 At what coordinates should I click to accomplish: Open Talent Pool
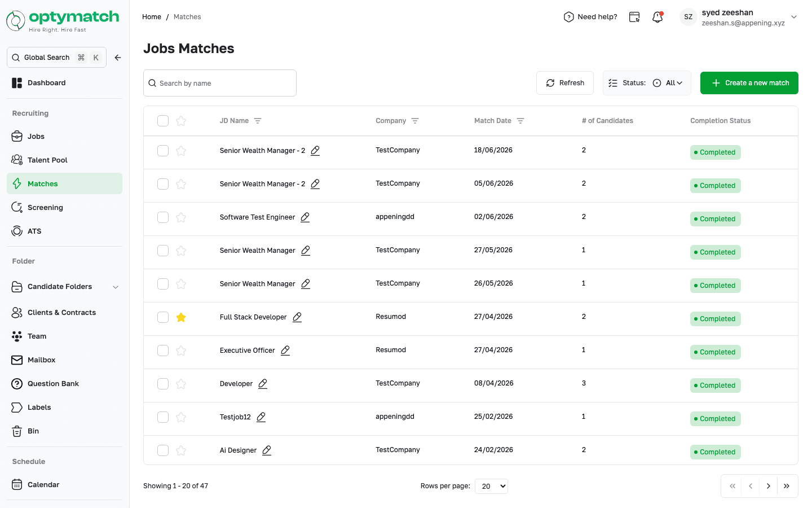click(x=64, y=160)
